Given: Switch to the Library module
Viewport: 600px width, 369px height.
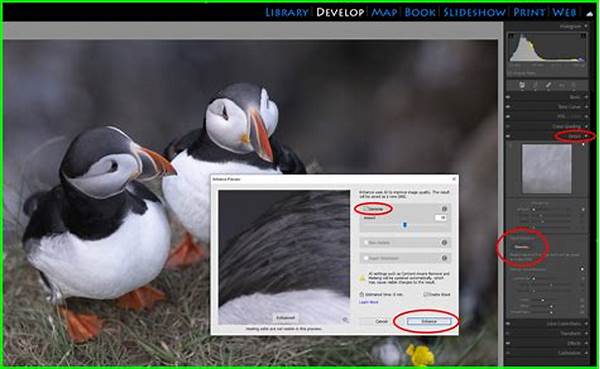Looking at the screenshot, I should click(x=287, y=12).
